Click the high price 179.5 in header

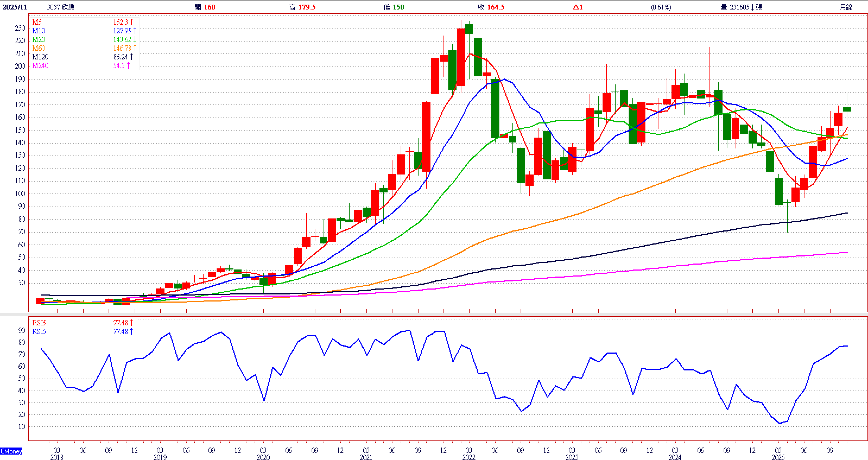click(x=307, y=7)
